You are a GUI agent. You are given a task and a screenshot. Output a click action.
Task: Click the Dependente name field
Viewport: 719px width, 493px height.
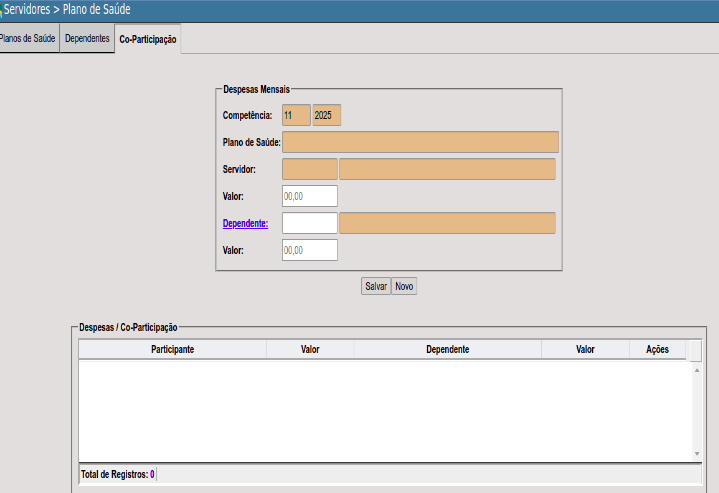point(447,223)
